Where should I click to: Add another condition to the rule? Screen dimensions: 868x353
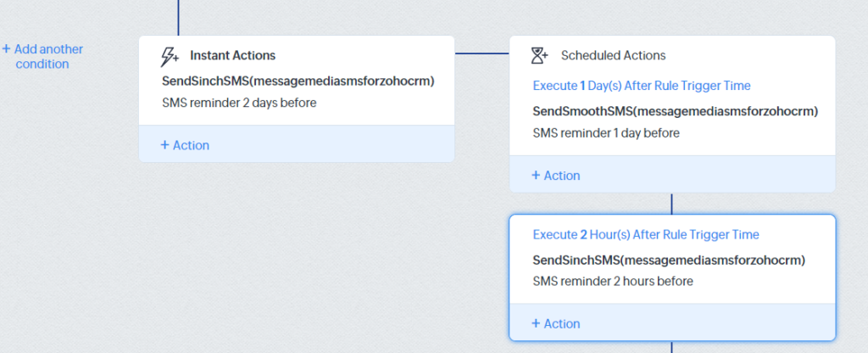pyautogui.click(x=42, y=57)
